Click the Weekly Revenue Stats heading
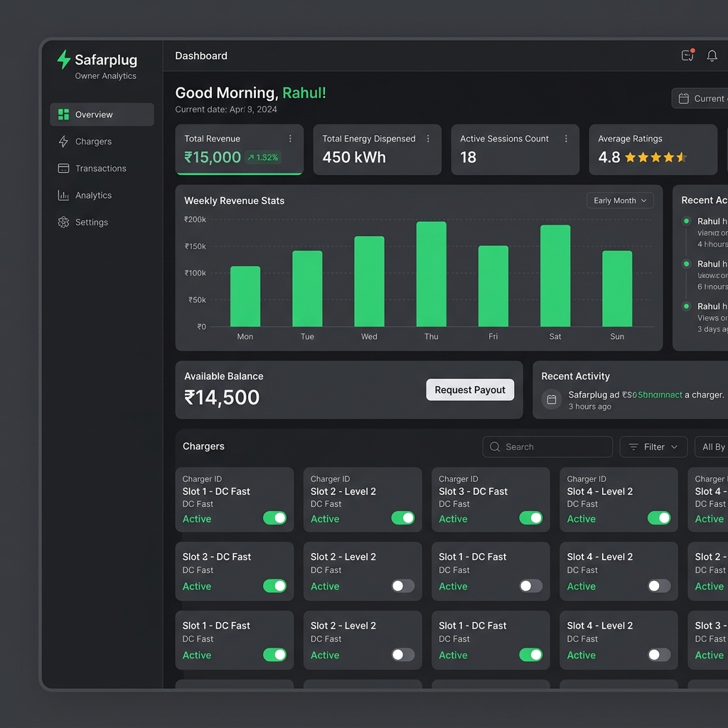 234,200
